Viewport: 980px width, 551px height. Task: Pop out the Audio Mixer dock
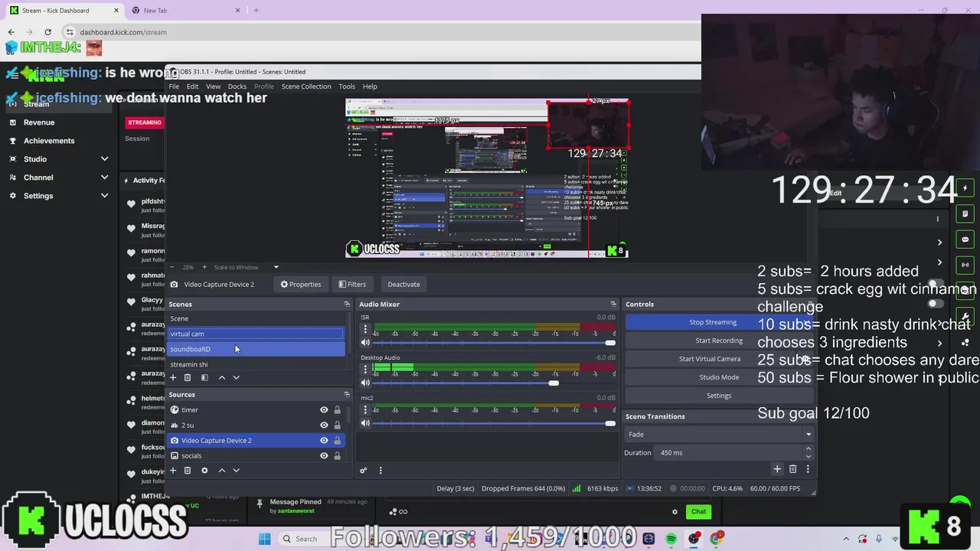tap(613, 304)
